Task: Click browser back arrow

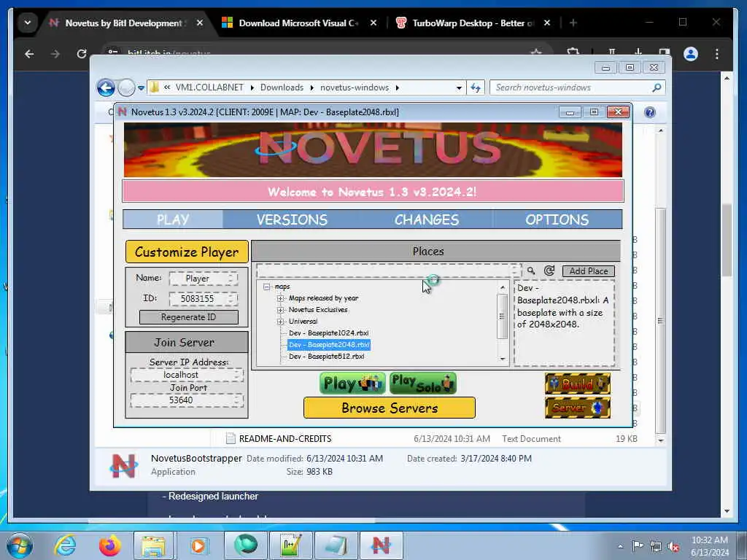Action: [x=29, y=54]
